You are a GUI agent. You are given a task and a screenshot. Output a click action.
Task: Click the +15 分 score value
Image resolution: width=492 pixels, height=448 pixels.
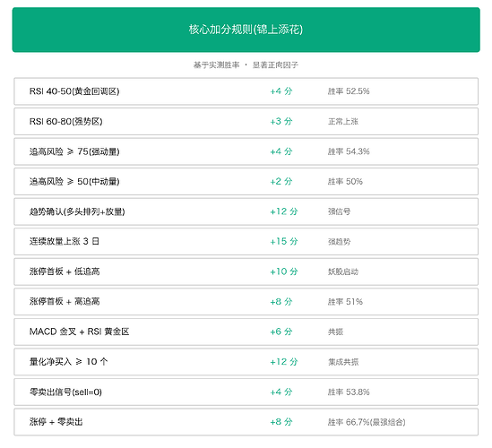point(284,242)
